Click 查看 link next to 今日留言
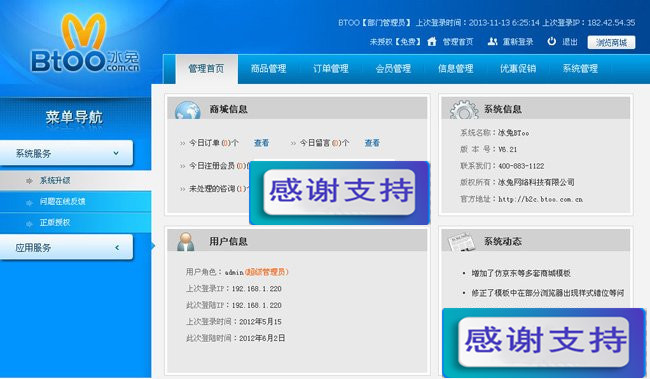650x379 pixels. [372, 143]
